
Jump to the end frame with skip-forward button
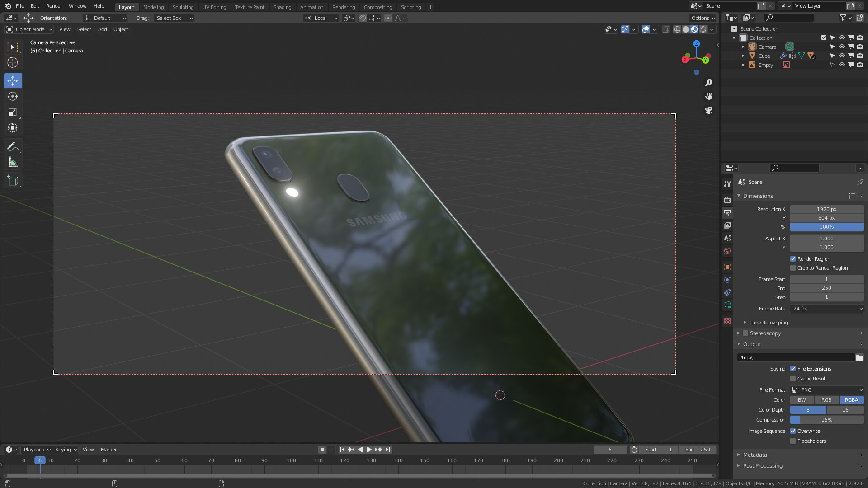pos(387,449)
